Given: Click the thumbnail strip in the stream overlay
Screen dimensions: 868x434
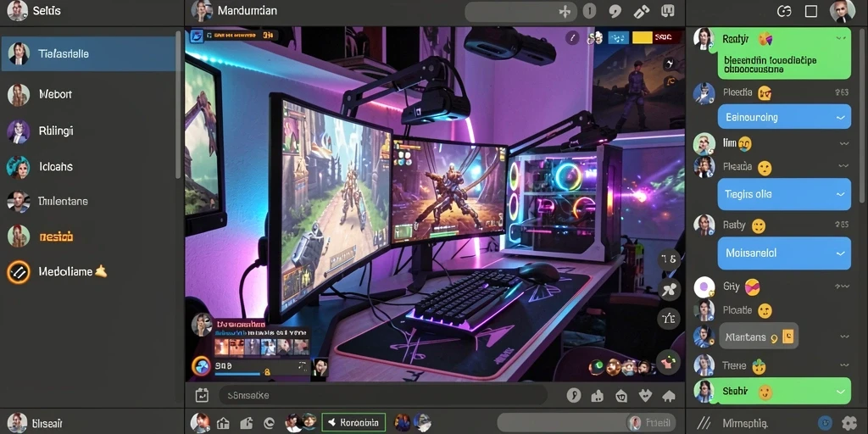Looking at the screenshot, I should [262, 347].
